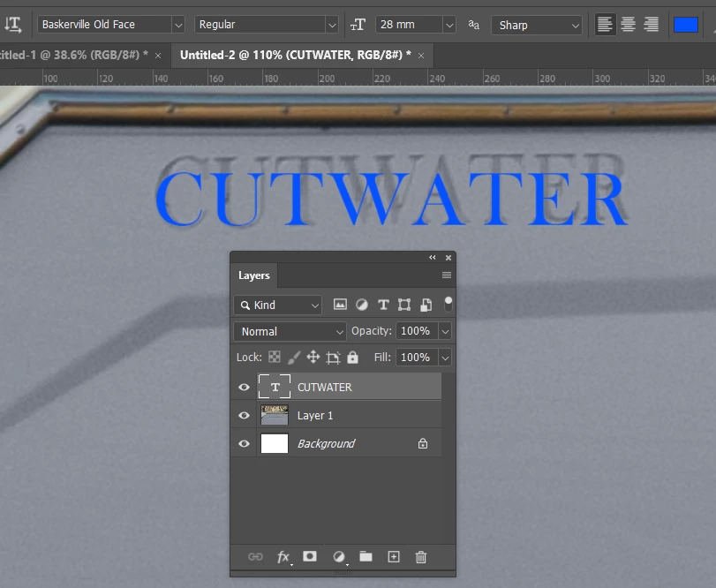Expand the Fill slider dropdown
The height and width of the screenshot is (588, 716).
pos(445,358)
